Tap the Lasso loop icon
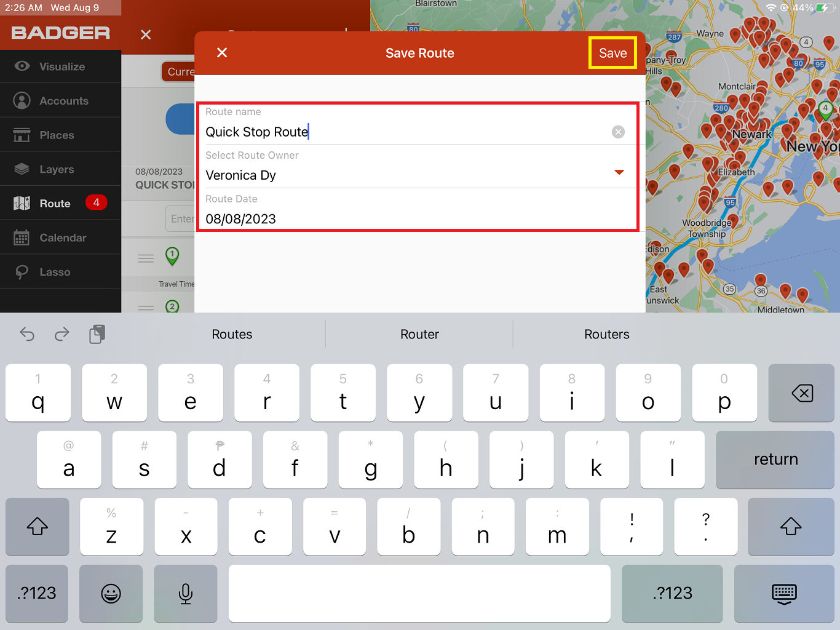The width and height of the screenshot is (840, 630). coord(22,272)
